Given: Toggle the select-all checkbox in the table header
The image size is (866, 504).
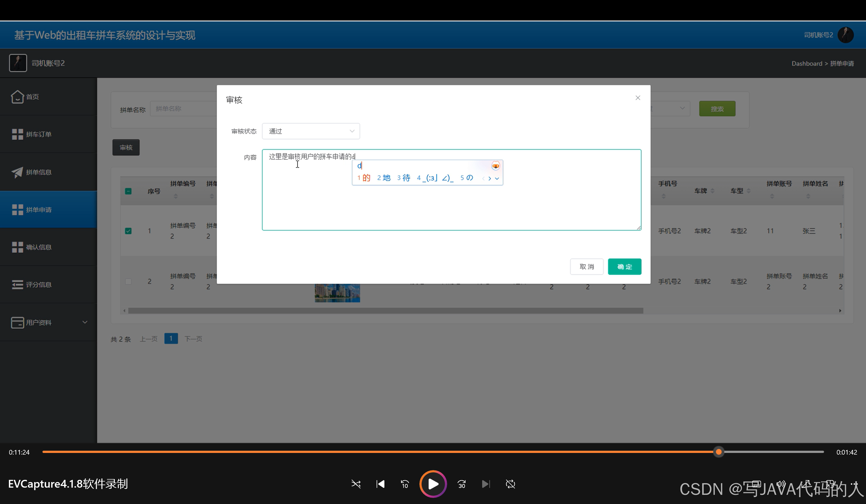Looking at the screenshot, I should [x=128, y=191].
